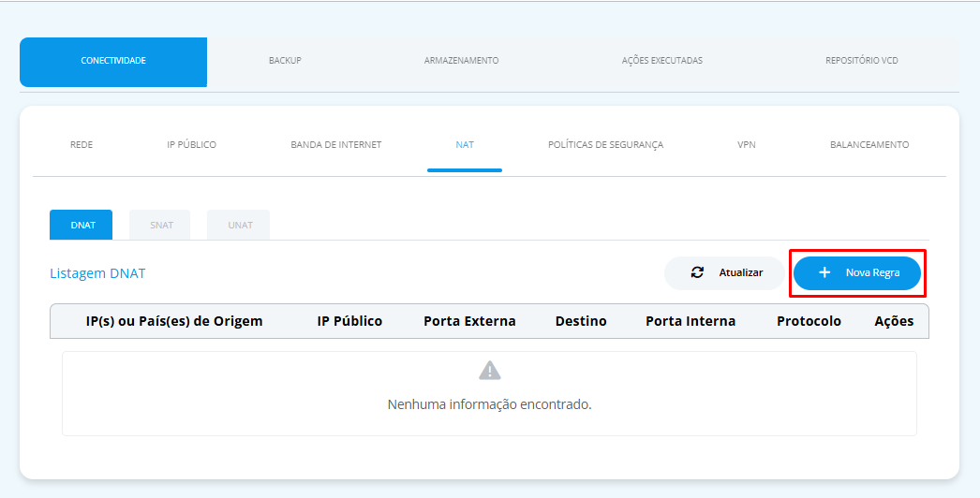The height and width of the screenshot is (498, 980).
Task: Select the NAT sub-tab
Action: tap(465, 145)
